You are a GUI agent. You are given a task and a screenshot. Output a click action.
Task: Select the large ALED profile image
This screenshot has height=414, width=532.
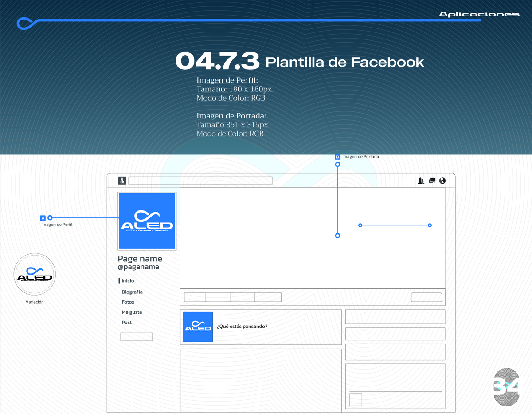147,221
